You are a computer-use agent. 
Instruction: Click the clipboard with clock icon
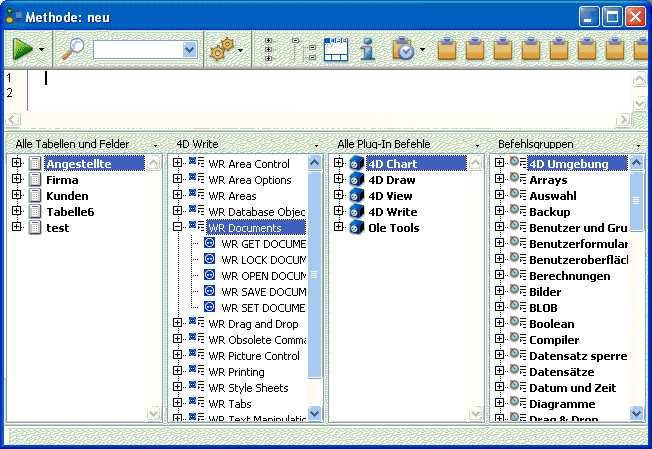[x=403, y=49]
